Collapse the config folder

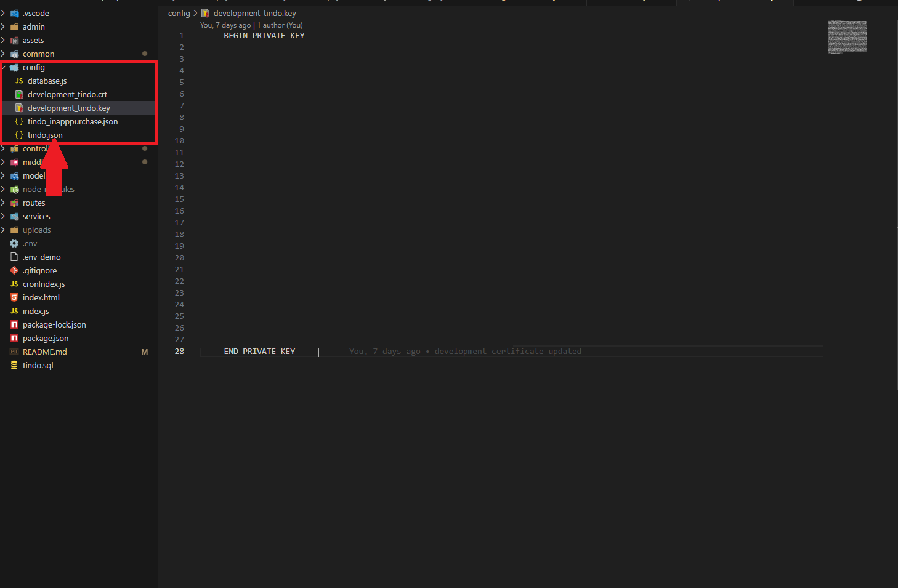[x=33, y=68]
